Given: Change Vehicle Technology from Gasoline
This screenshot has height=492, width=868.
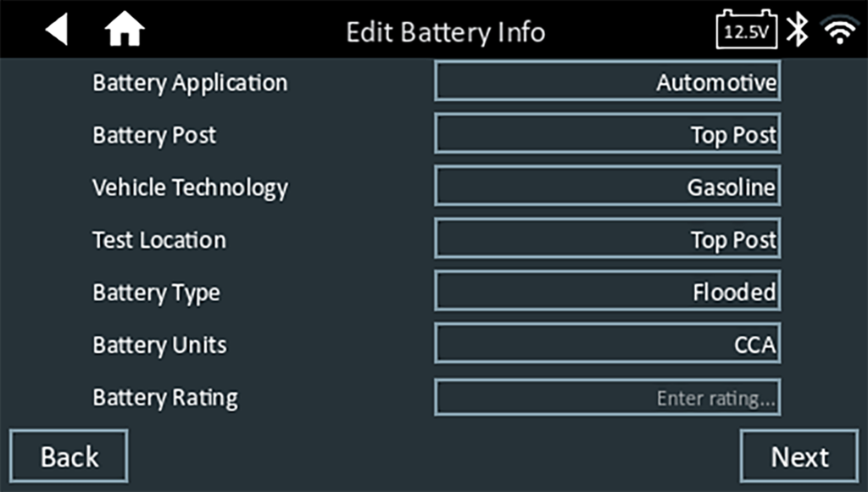Looking at the screenshot, I should [607, 187].
